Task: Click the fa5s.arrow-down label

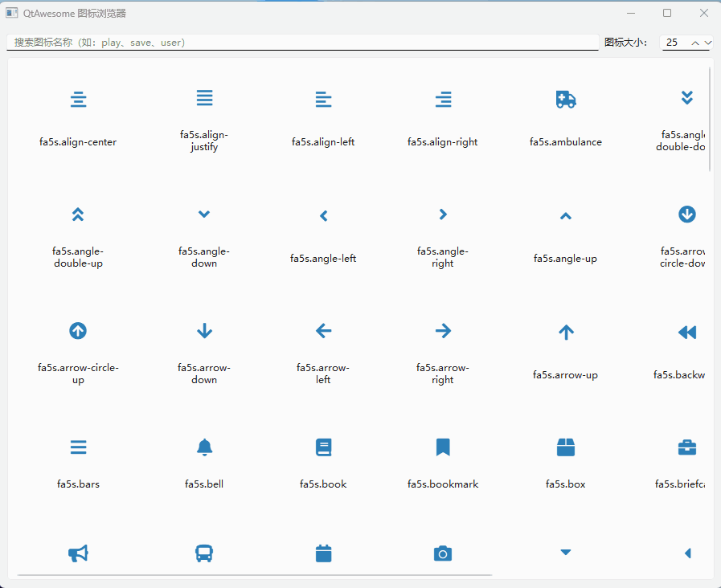Action: coord(204,374)
